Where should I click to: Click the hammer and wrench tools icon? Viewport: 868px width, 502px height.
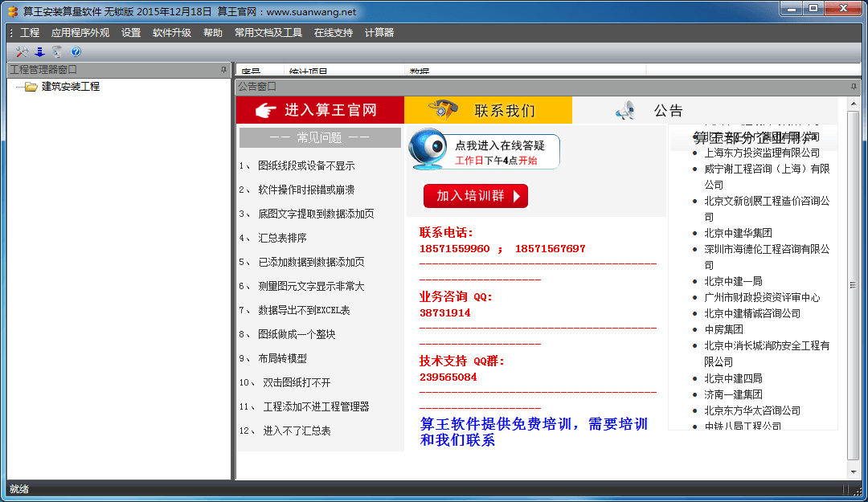(22, 52)
